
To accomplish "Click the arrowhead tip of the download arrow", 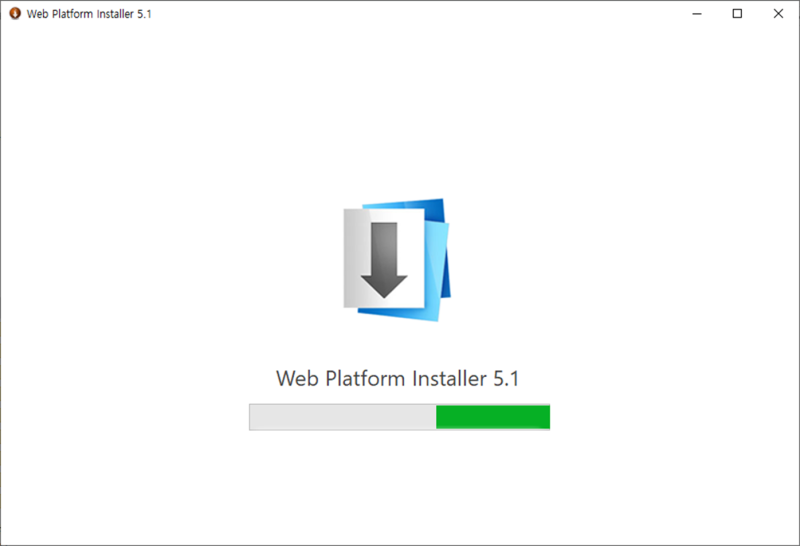I will (x=384, y=294).
